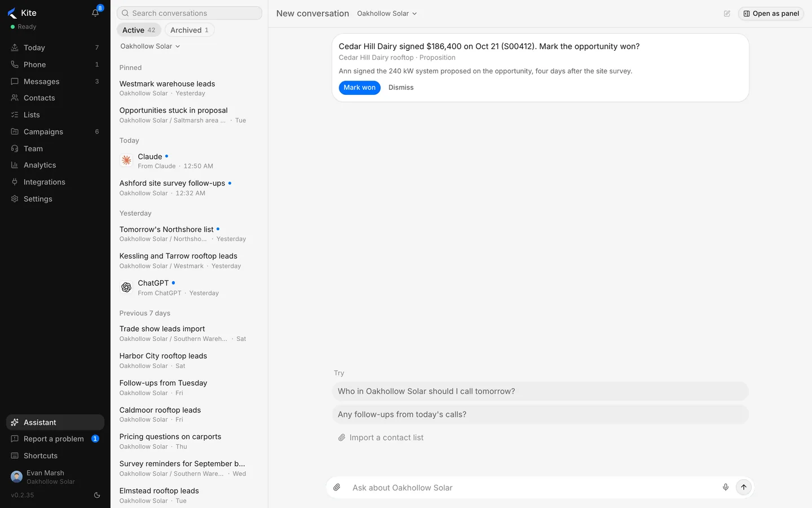Open Pricing questions on carports conversation
The height and width of the screenshot is (508, 812).
point(189,441)
